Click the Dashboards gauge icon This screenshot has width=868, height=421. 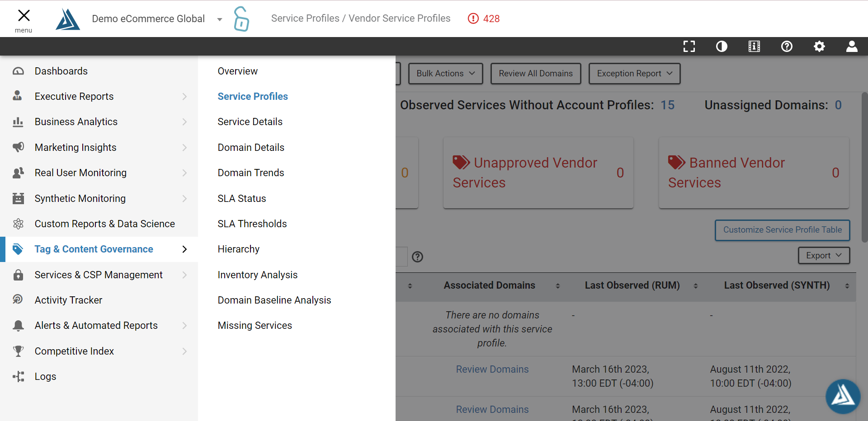(x=18, y=71)
